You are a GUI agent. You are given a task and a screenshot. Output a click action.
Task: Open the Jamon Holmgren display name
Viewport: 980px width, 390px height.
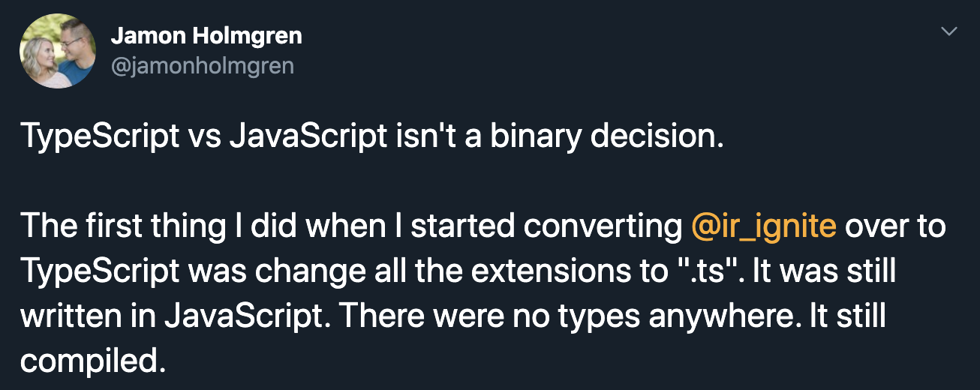[x=206, y=34]
